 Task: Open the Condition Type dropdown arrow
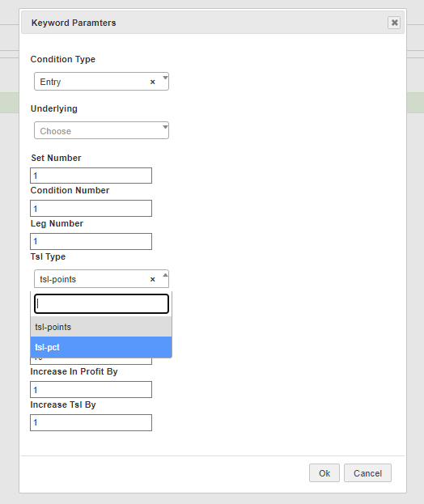[165, 78]
